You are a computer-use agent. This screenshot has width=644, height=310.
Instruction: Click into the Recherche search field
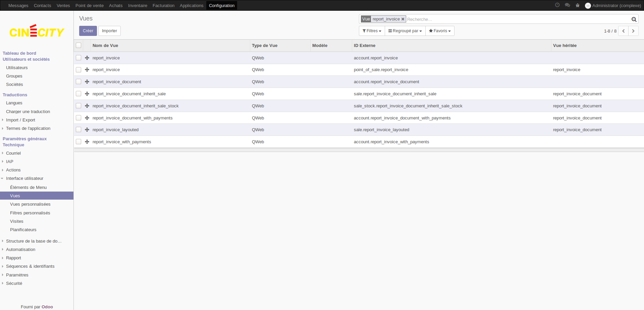517,19
